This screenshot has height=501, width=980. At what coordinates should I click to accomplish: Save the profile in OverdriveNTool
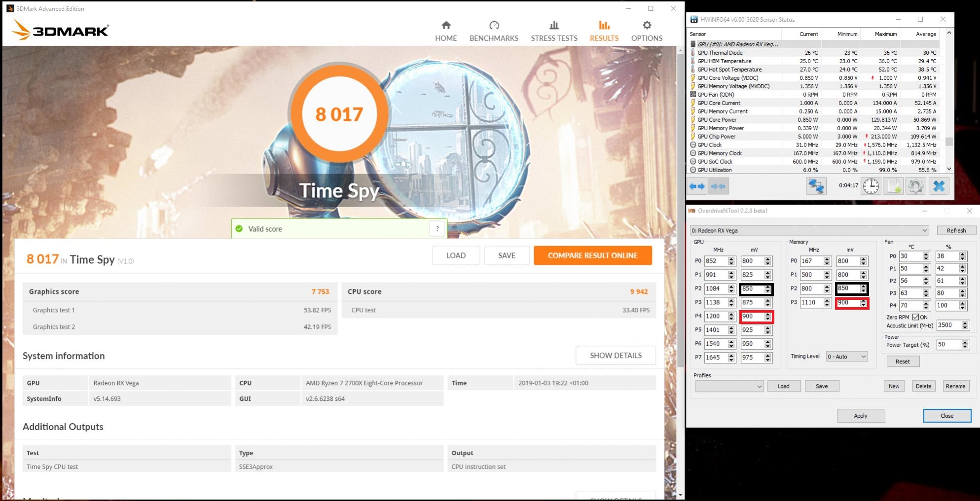tap(822, 387)
